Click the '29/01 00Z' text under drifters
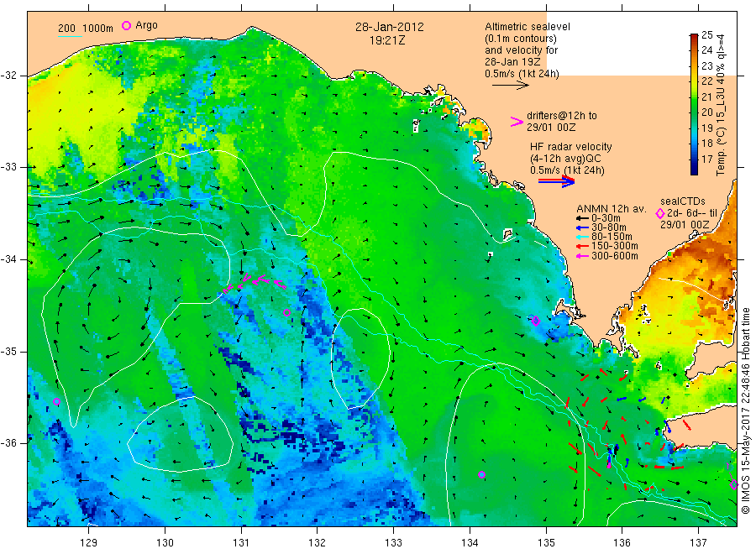Screen dimensions: 756x554 click(551, 128)
